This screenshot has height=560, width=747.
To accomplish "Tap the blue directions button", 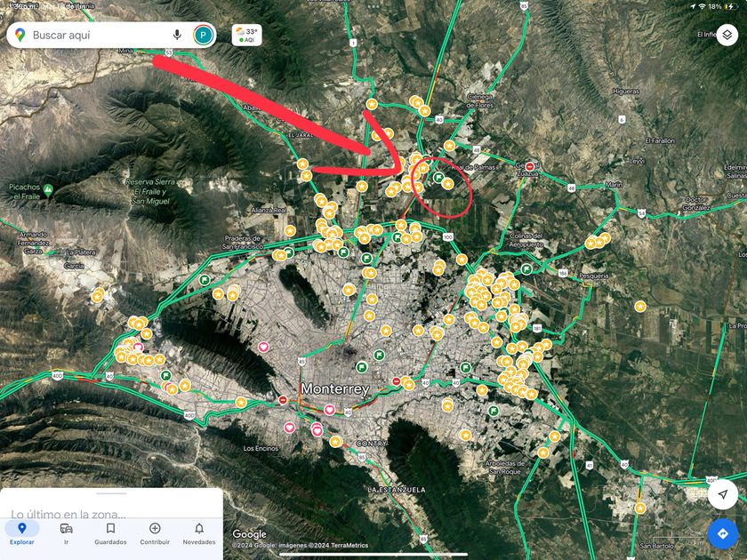I will (722, 534).
